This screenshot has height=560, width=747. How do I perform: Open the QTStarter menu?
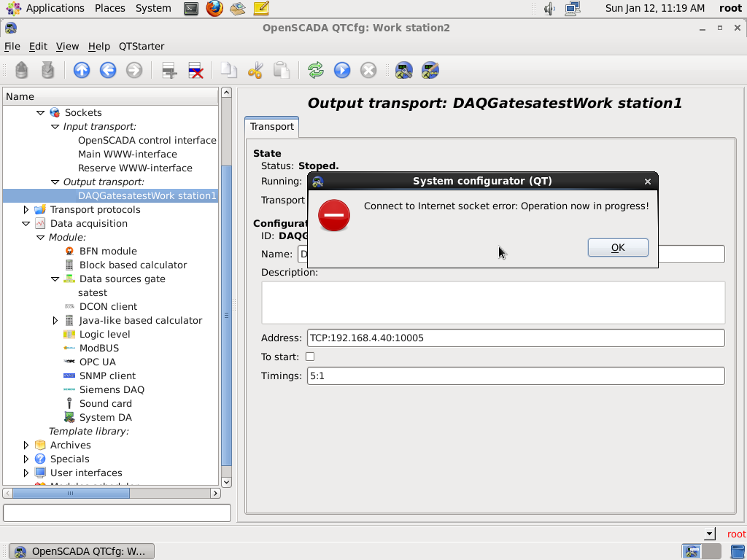coord(142,46)
